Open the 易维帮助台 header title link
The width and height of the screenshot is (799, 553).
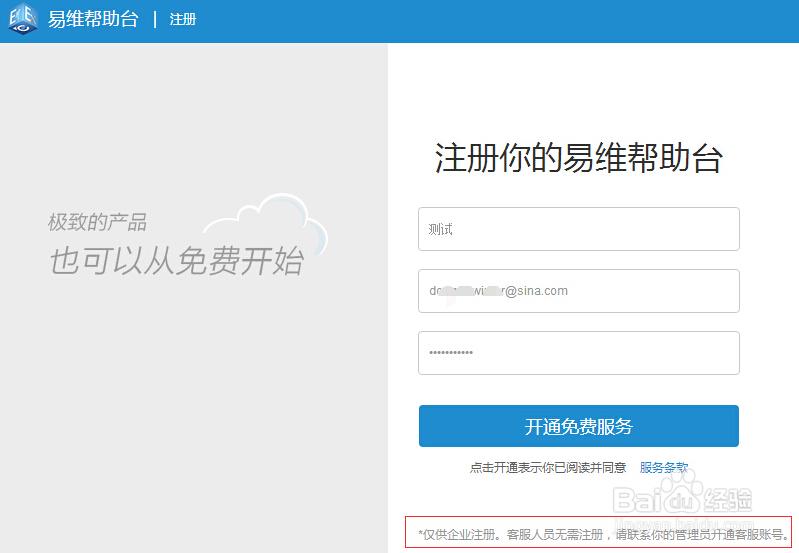point(93,19)
